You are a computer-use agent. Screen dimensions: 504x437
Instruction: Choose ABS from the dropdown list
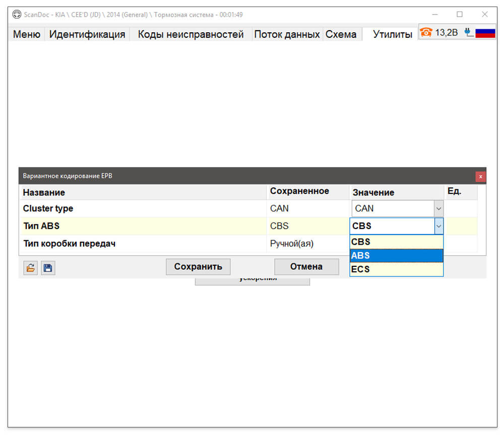[396, 256]
